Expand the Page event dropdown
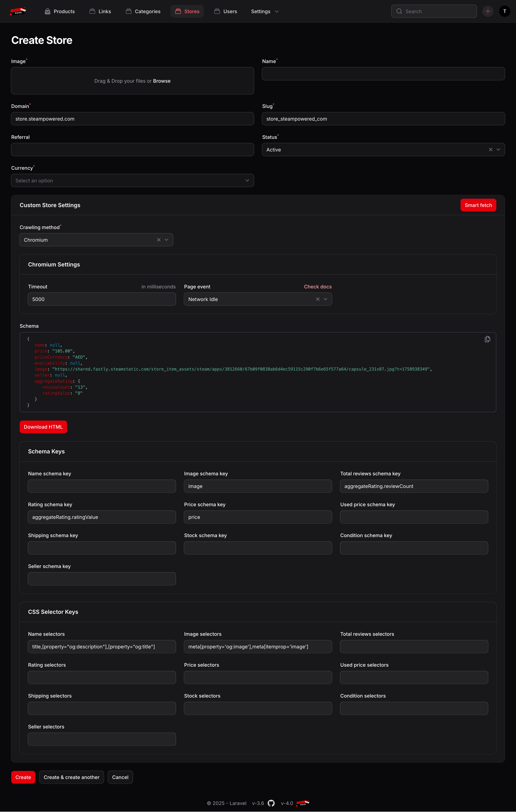516x812 pixels. tap(325, 299)
